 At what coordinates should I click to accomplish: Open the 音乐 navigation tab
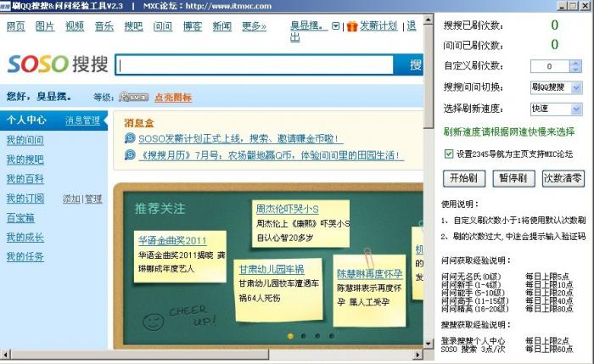[x=104, y=26]
